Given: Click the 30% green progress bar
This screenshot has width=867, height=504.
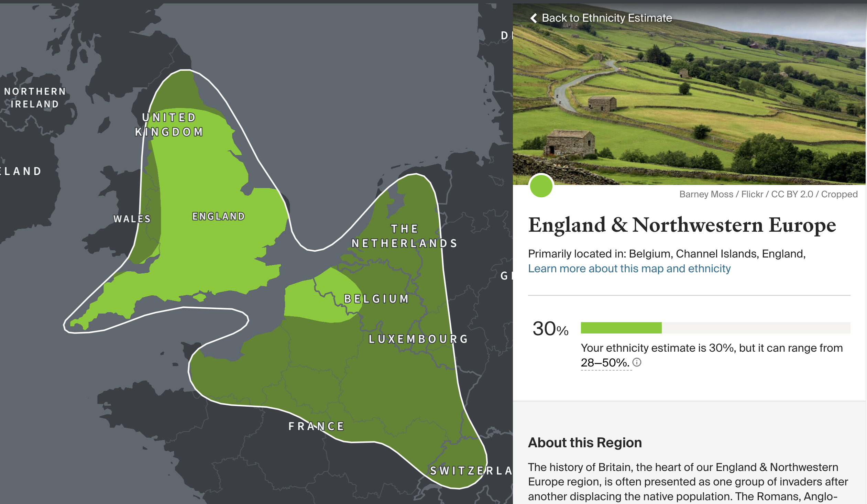Looking at the screenshot, I should pos(621,328).
